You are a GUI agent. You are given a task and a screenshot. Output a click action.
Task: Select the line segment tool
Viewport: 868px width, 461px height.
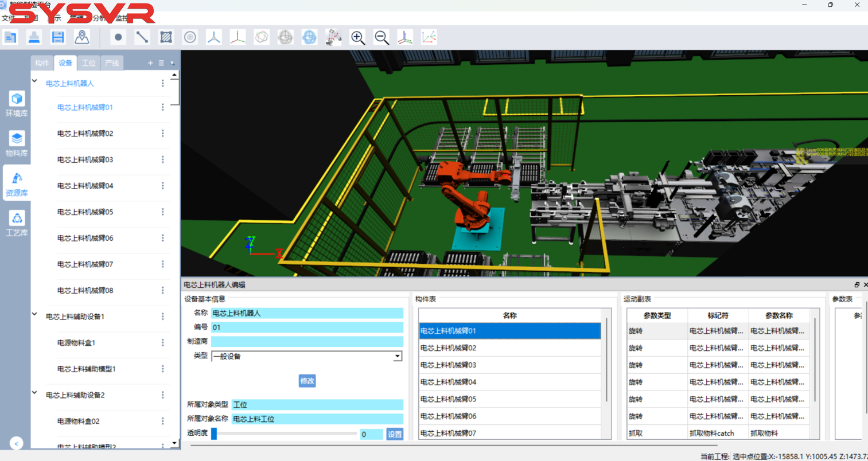coord(142,38)
